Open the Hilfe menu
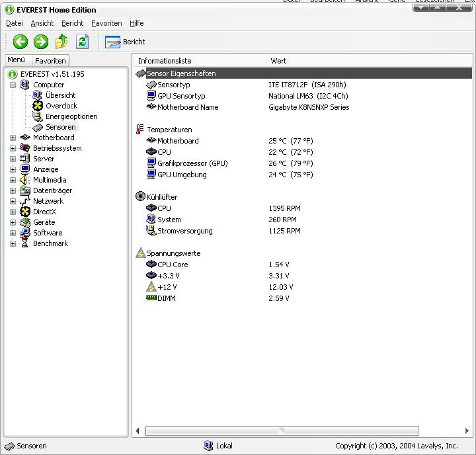The image size is (476, 455). point(137,23)
